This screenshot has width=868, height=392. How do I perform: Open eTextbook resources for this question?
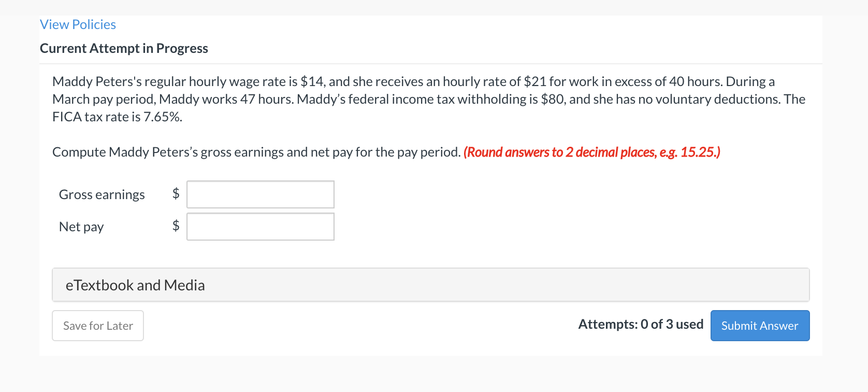pyautogui.click(x=135, y=284)
